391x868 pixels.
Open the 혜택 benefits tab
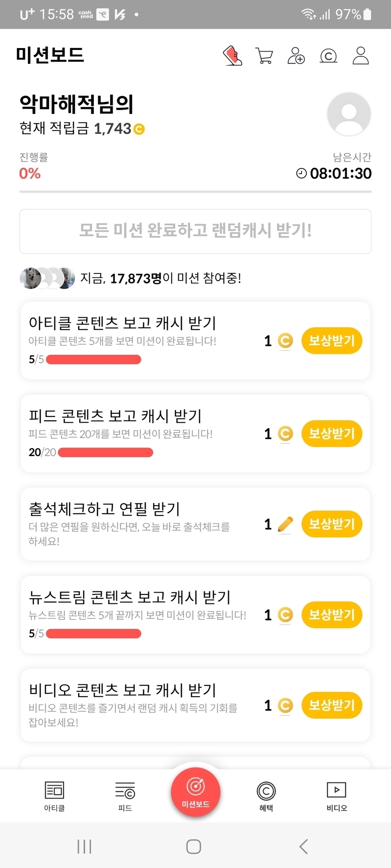pyautogui.click(x=266, y=796)
